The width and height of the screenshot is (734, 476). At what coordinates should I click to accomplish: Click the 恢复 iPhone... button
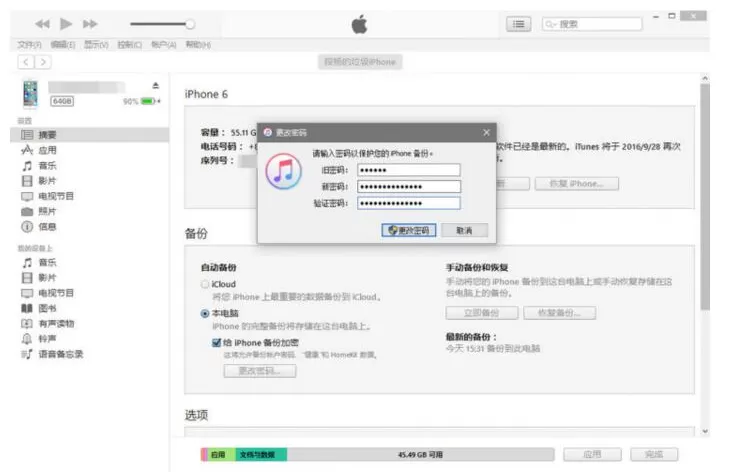click(577, 183)
